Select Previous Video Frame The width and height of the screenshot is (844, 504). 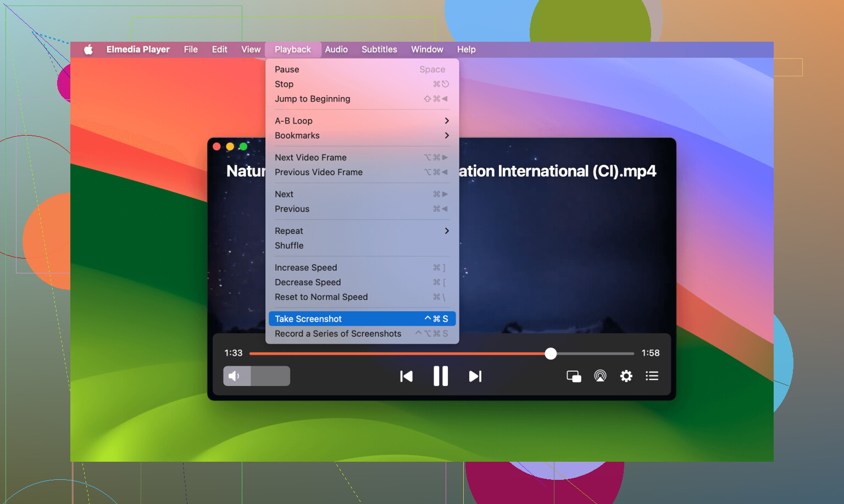point(362,172)
